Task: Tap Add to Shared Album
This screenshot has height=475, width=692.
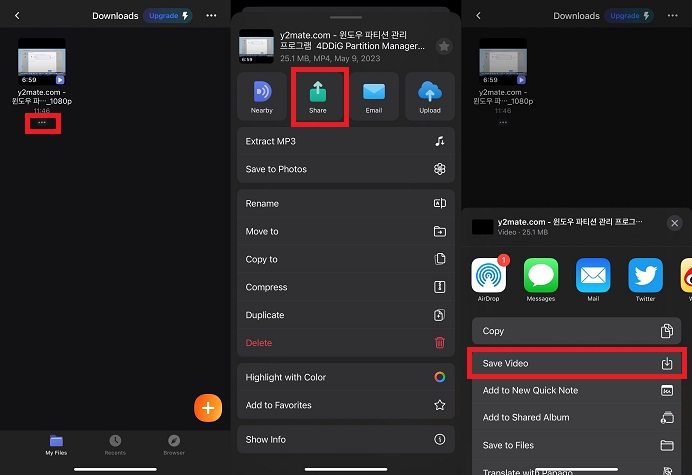Action: 577,418
